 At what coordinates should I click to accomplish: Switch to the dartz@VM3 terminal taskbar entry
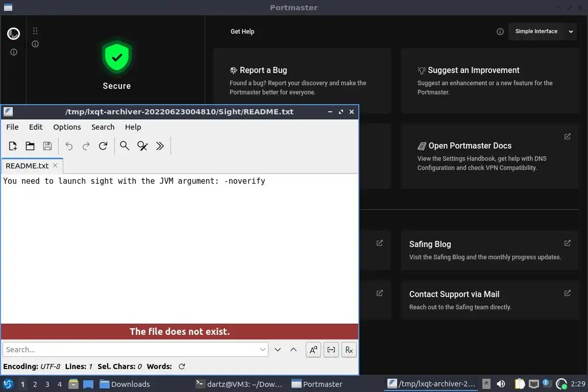click(x=240, y=384)
